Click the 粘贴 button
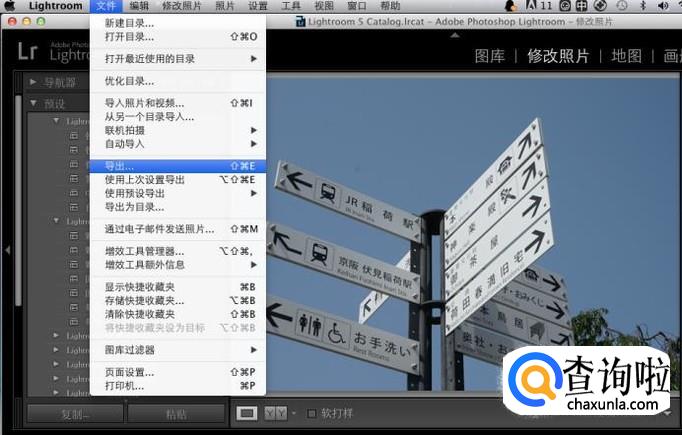This screenshot has height=435, width=682. point(176,414)
